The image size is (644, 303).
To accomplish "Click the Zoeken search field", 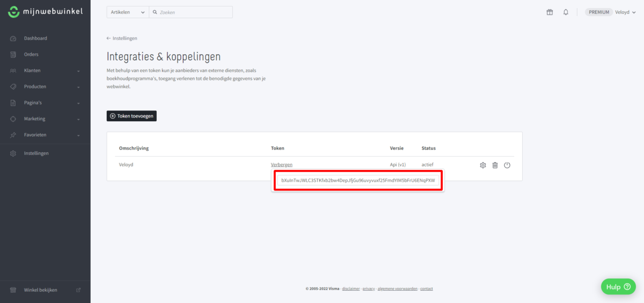I will 194,12.
